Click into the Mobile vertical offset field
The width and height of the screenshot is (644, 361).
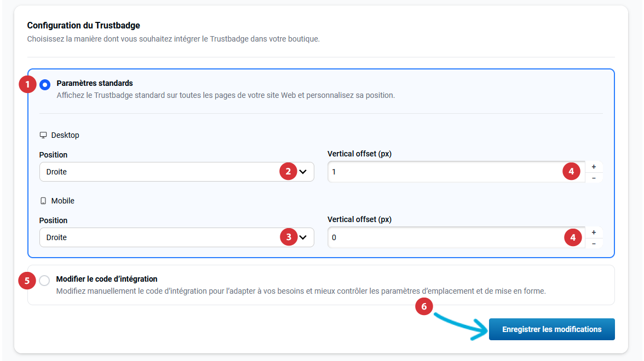(x=444, y=237)
